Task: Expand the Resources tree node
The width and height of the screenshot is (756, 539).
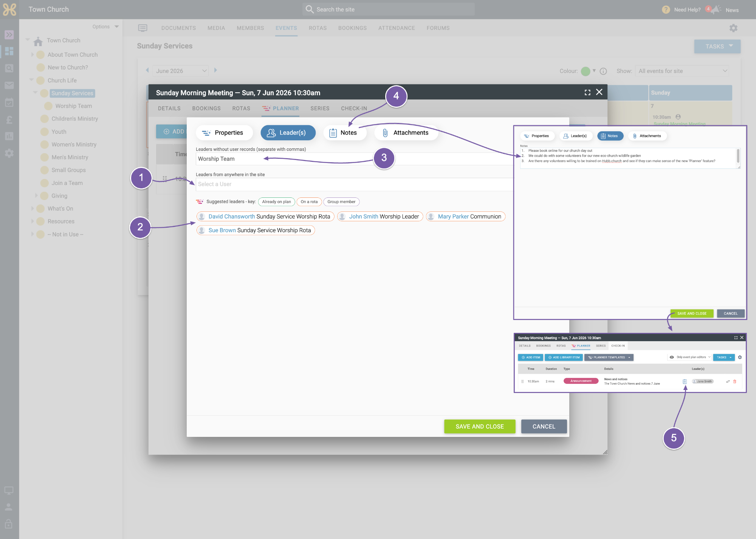Action: [x=33, y=221]
